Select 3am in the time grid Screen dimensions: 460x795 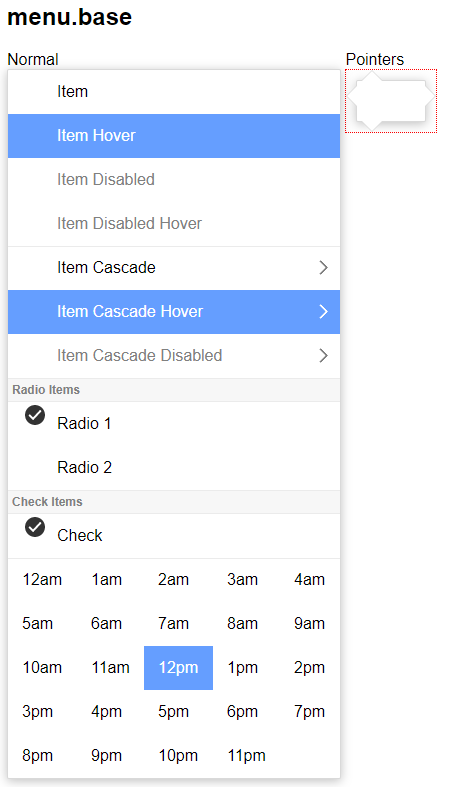point(242,580)
